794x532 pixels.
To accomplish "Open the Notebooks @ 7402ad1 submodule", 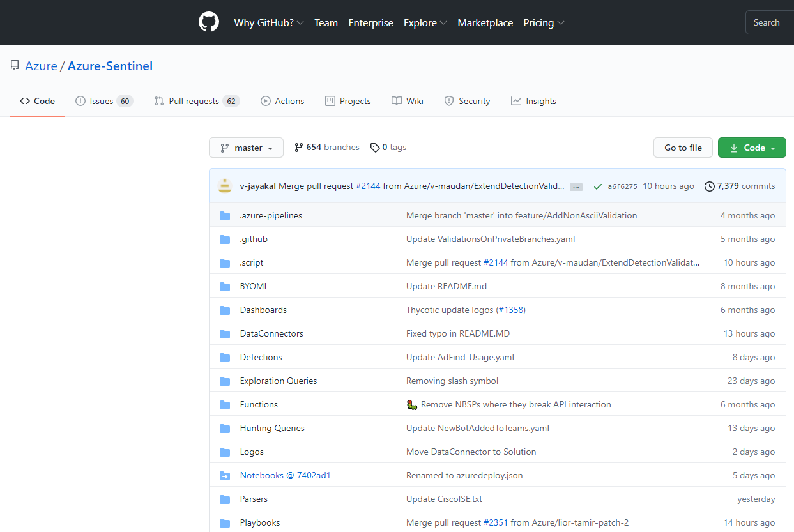I will click(286, 476).
